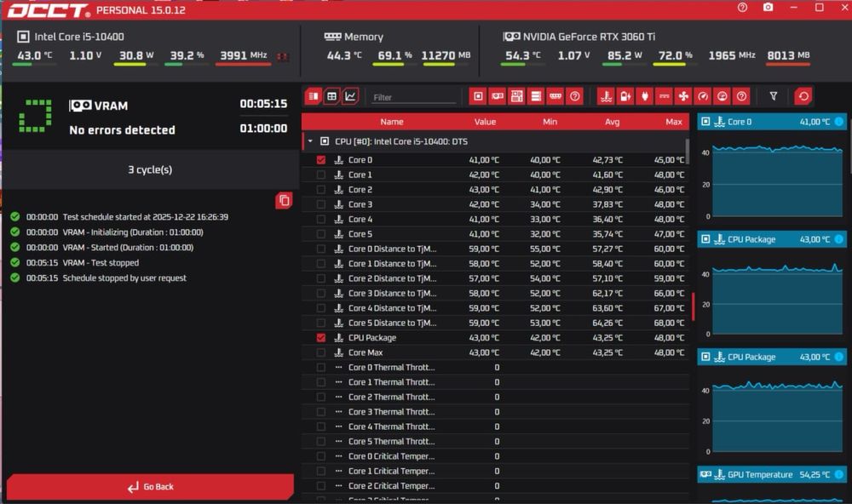Toggle the usage load gauge filter icon

(x=722, y=97)
